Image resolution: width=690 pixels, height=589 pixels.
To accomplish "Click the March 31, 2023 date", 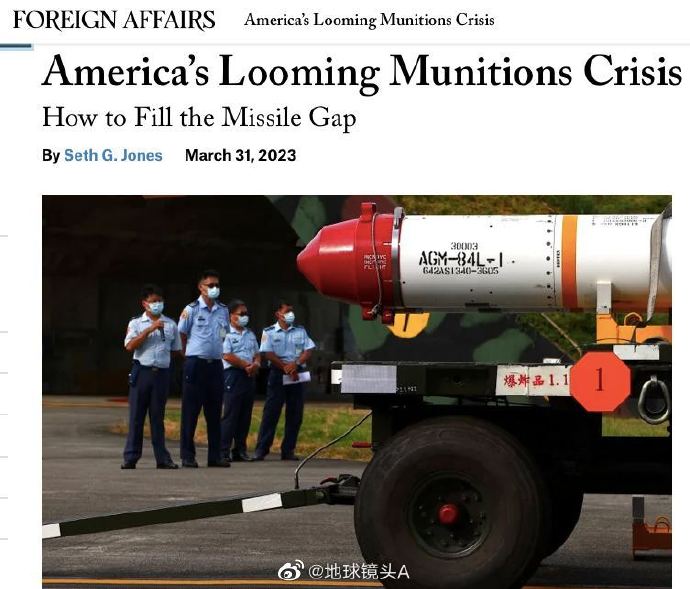I will [240, 155].
